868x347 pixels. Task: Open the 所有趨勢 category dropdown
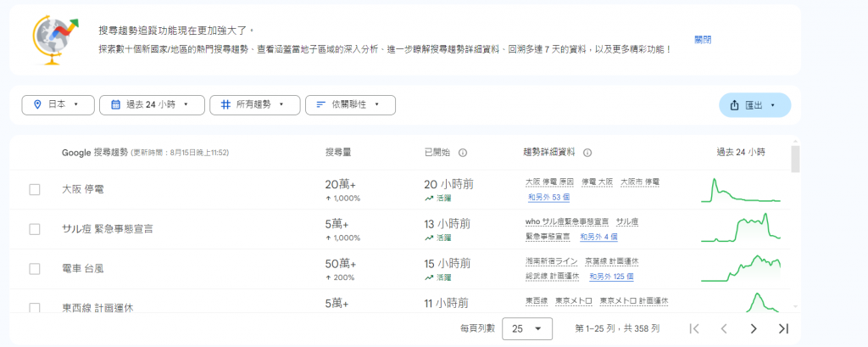pyautogui.click(x=254, y=104)
